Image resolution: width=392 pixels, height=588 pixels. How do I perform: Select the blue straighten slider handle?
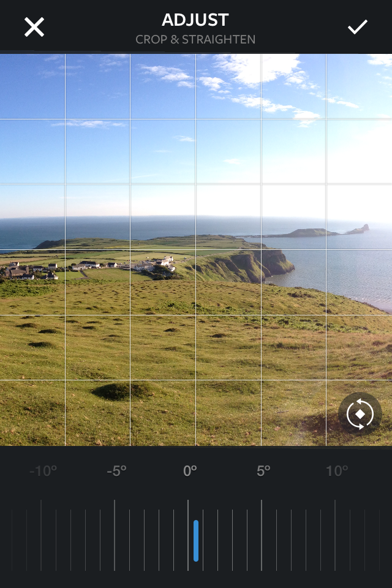click(196, 540)
